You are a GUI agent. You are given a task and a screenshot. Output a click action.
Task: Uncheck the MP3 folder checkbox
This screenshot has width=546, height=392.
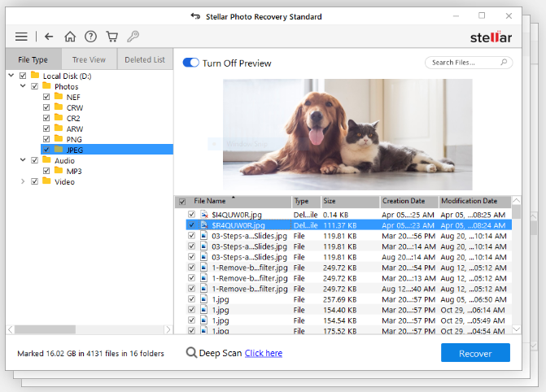(x=46, y=171)
